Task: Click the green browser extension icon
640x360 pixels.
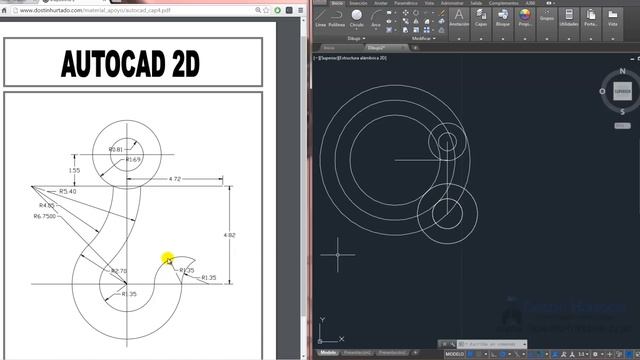Action: point(278,10)
